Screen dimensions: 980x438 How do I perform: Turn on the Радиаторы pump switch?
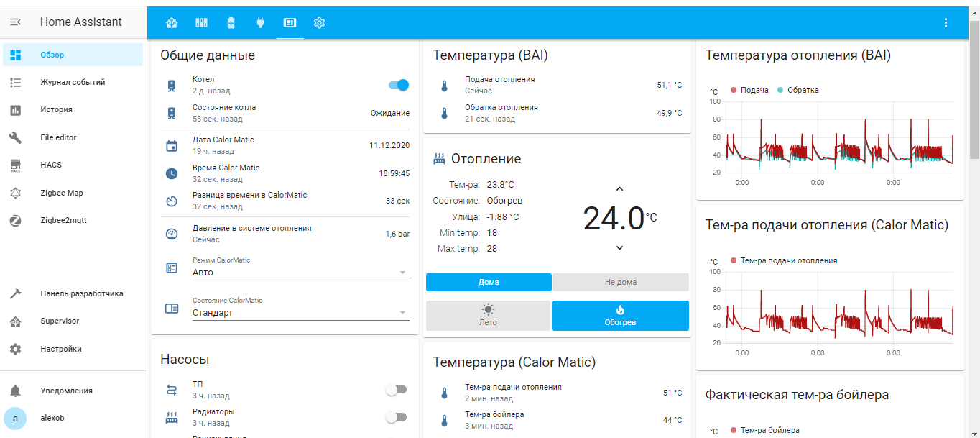pos(396,417)
